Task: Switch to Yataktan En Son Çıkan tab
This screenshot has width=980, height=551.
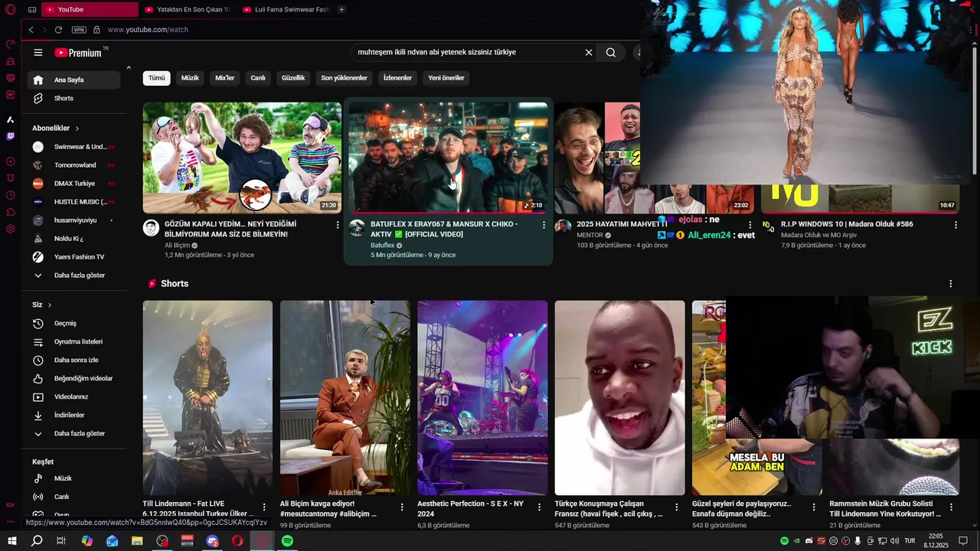Action: [x=187, y=9]
